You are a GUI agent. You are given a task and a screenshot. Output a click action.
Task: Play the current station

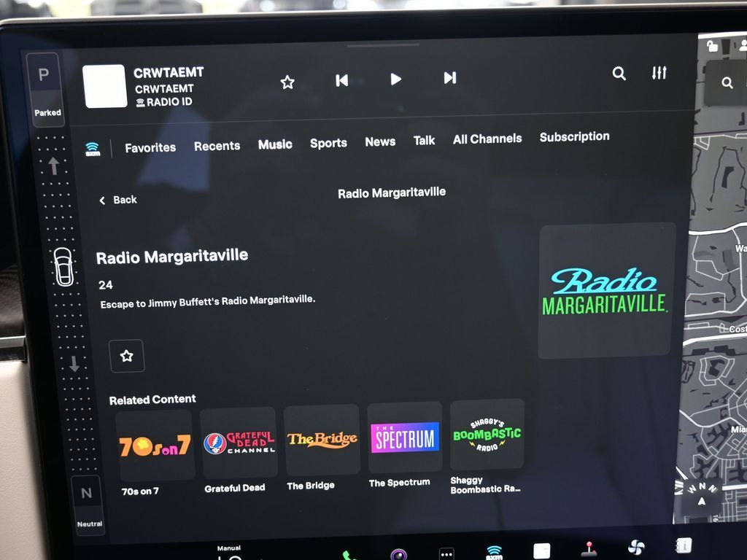point(395,79)
